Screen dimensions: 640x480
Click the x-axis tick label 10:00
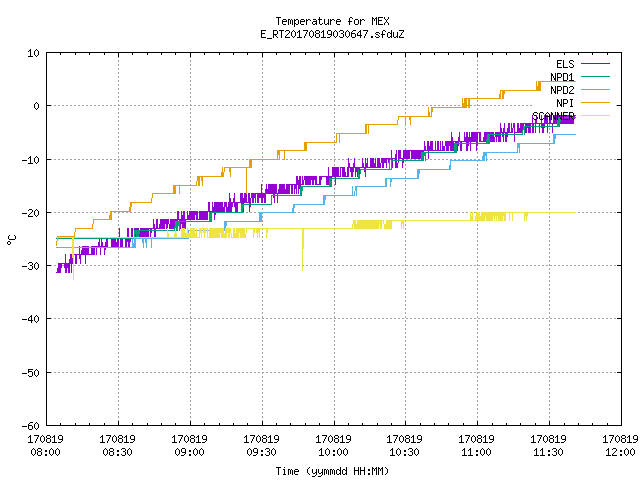pyautogui.click(x=333, y=452)
